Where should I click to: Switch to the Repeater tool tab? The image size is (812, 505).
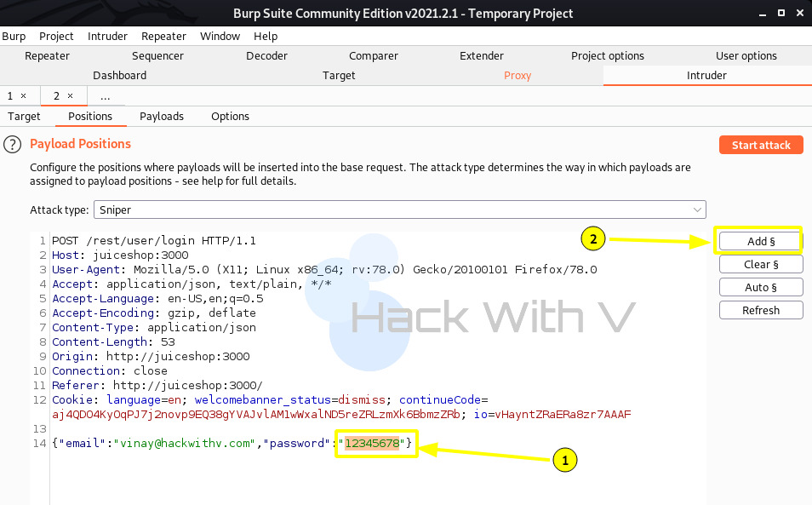pyautogui.click(x=47, y=56)
